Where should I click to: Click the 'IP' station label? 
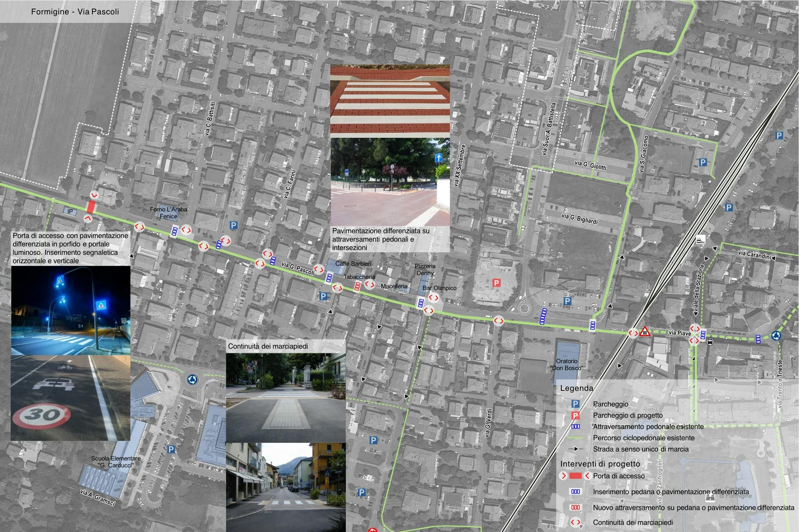click(x=70, y=211)
